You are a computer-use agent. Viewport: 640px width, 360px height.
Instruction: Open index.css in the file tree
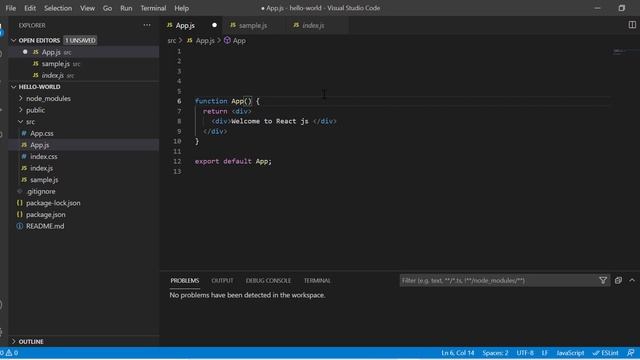point(84,157)
